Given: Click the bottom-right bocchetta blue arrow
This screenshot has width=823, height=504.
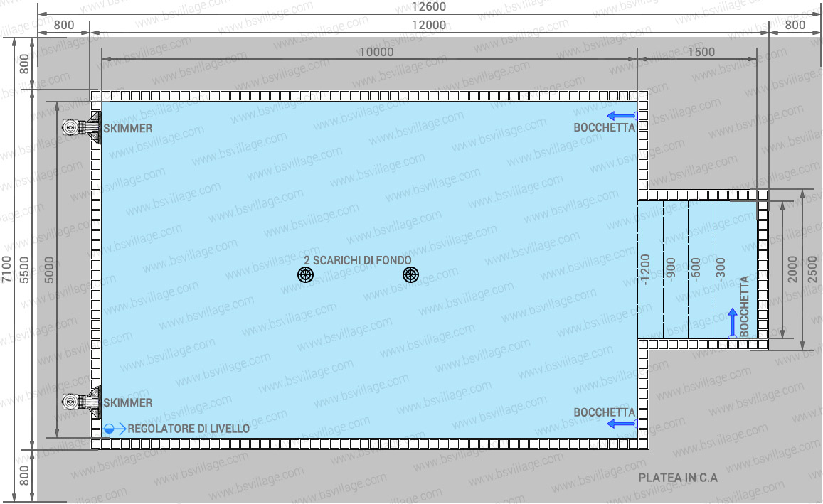Looking at the screenshot, I should pos(621,424).
